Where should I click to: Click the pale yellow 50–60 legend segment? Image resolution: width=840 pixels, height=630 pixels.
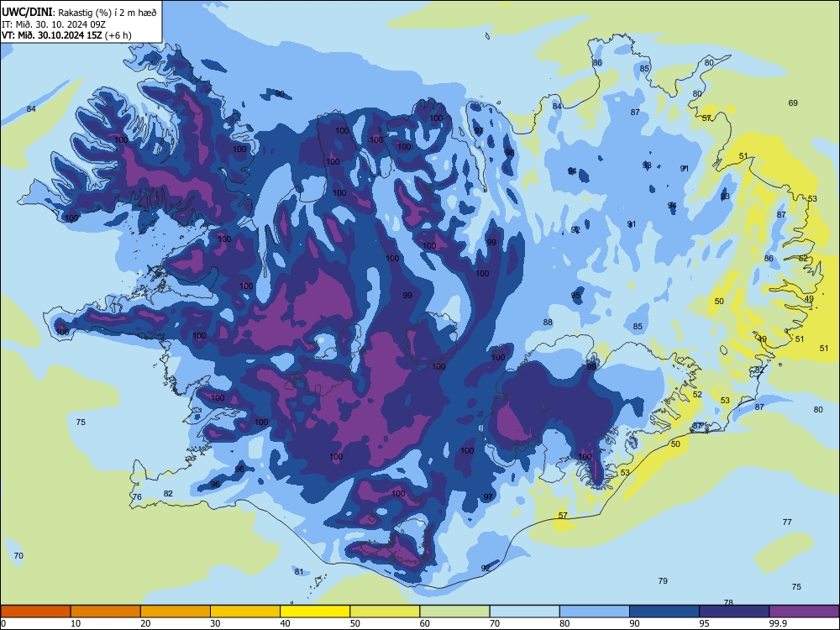click(x=385, y=612)
